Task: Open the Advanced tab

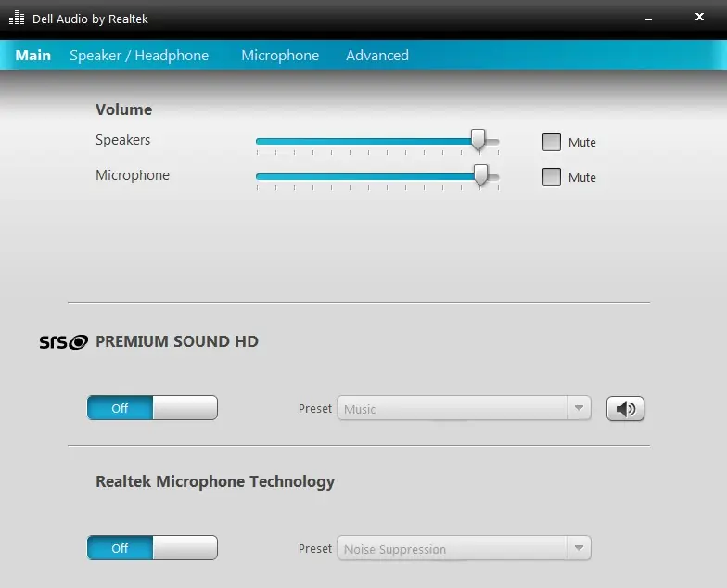Action: [x=377, y=56]
